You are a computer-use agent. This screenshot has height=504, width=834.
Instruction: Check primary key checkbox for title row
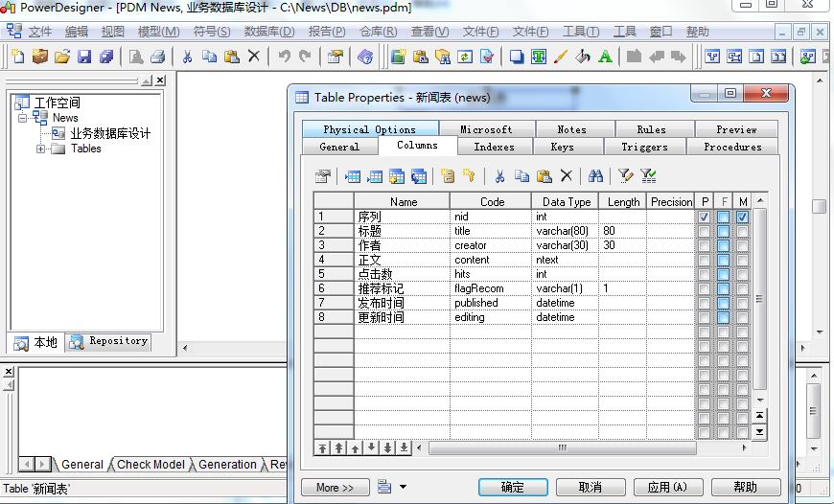click(x=705, y=231)
